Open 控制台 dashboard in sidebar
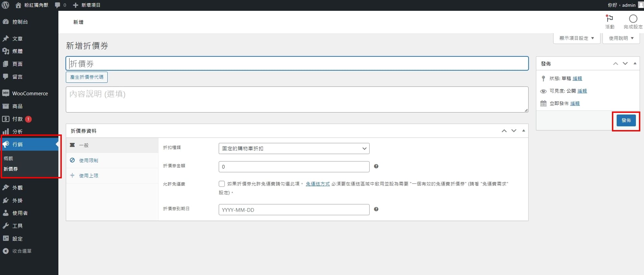644x275 pixels. click(29, 22)
